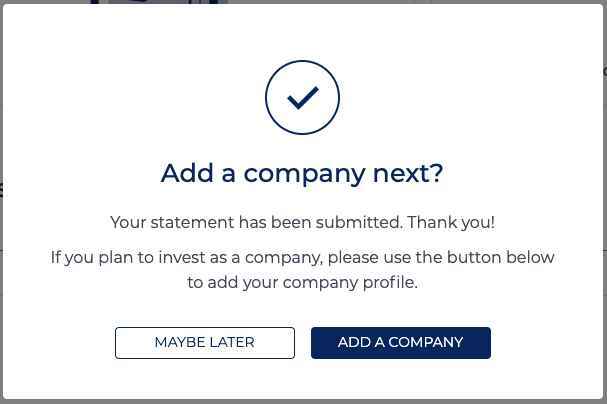The height and width of the screenshot is (404, 607).
Task: Click the word 'company' in the heading
Action: point(304,174)
